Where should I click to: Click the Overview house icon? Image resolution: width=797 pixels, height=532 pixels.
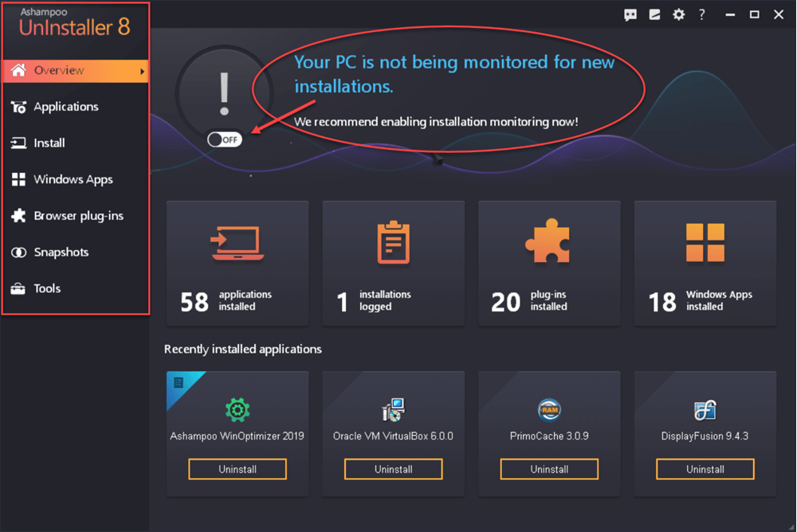(x=18, y=70)
